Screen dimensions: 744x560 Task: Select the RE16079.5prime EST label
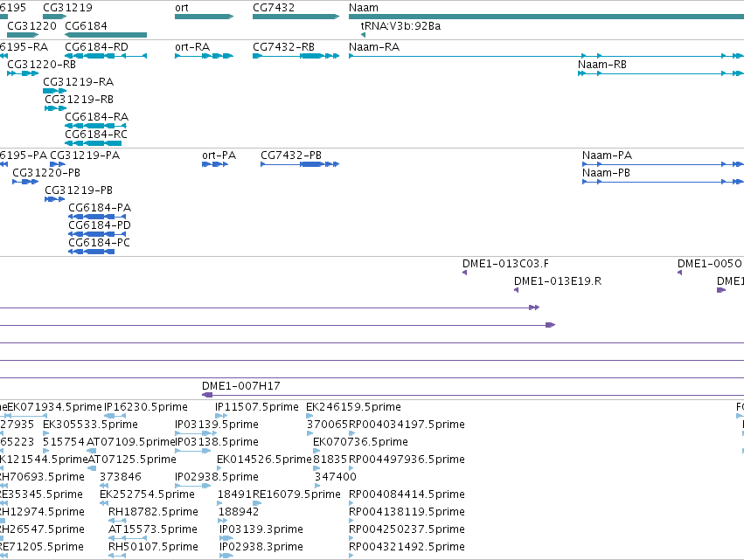coord(296,494)
